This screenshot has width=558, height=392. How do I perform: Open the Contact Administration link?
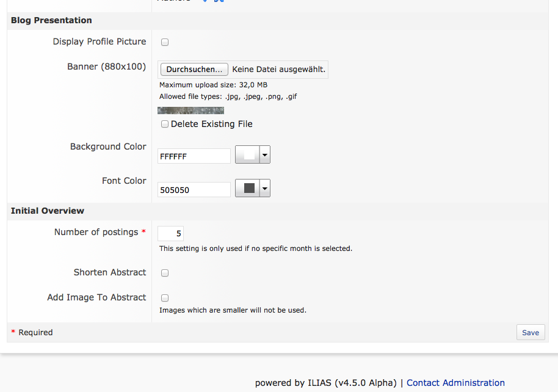(x=455, y=383)
